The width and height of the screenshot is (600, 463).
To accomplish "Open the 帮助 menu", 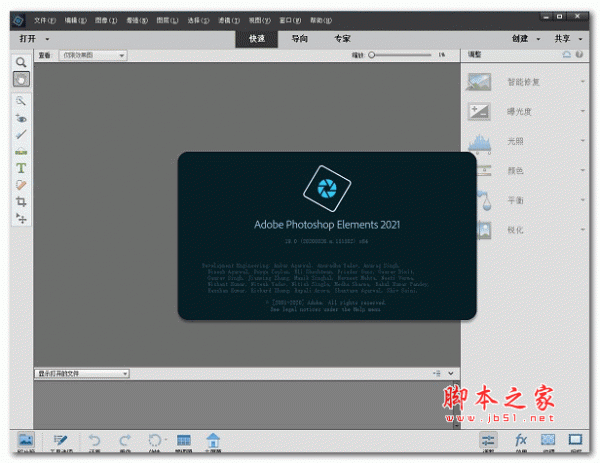I will [x=321, y=20].
